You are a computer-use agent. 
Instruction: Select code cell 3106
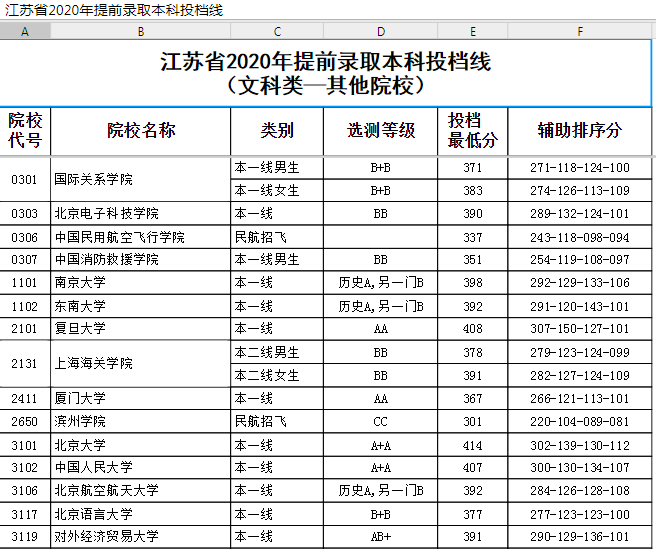25,490
